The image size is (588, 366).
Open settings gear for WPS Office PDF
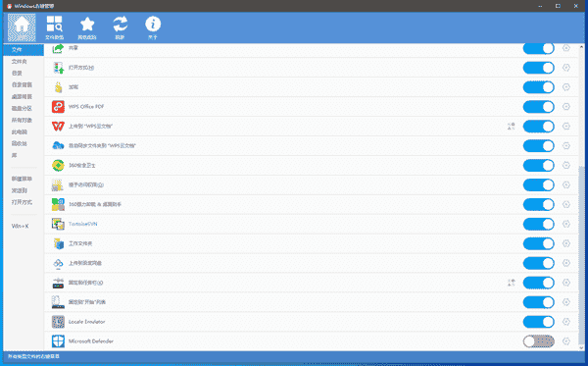566,107
